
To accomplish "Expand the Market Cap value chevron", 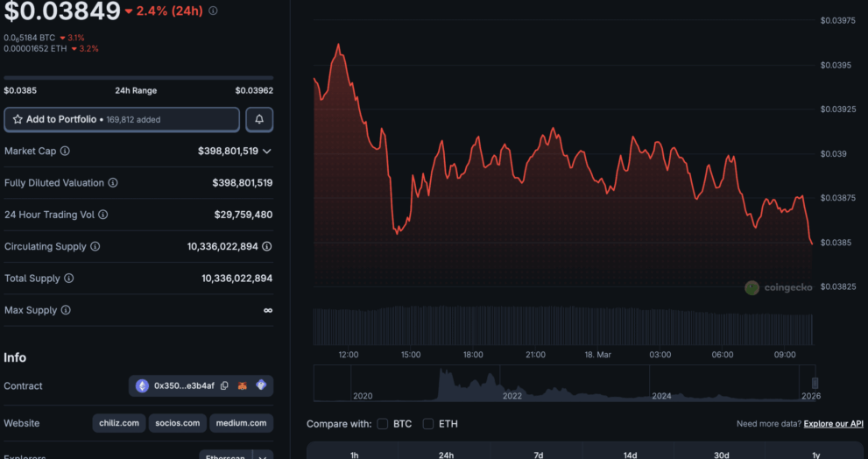I will tap(267, 152).
